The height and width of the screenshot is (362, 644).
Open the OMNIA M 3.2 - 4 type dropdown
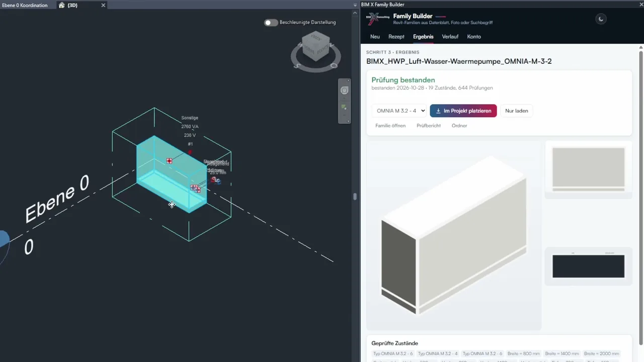[x=399, y=111]
